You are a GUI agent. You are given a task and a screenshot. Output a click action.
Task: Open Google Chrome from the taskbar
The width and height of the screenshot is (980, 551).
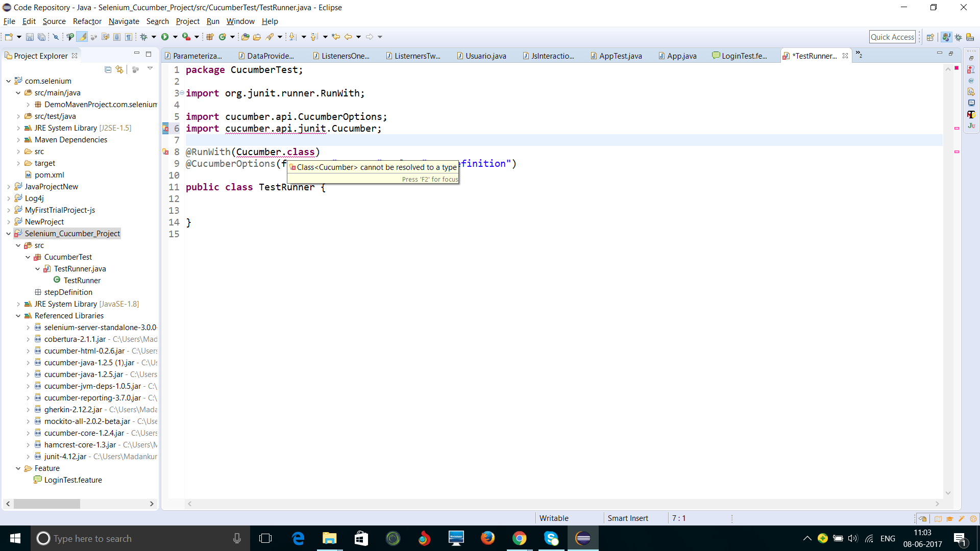tap(519, 538)
